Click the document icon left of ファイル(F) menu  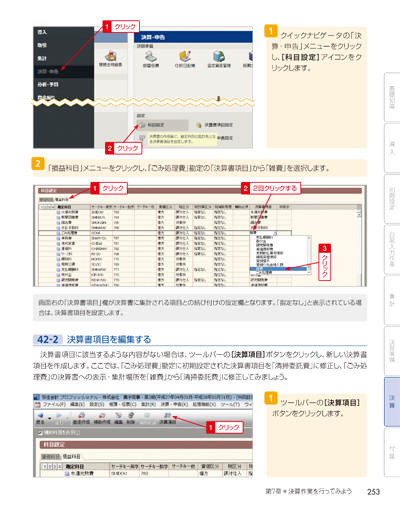click(37, 404)
